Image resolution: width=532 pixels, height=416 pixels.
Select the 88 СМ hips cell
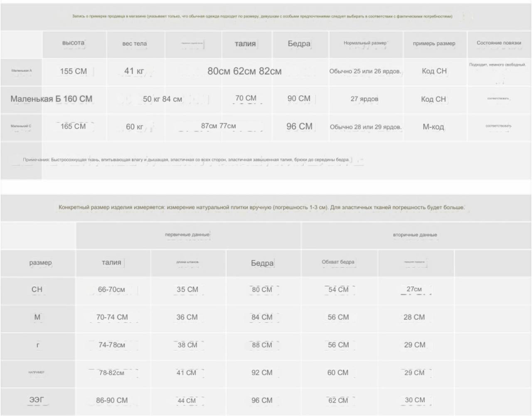click(x=262, y=345)
